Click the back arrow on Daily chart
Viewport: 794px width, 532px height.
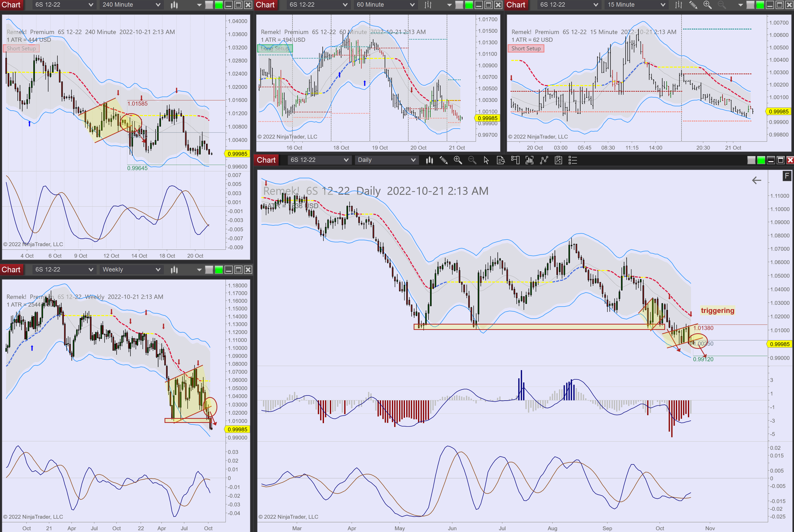pos(757,180)
